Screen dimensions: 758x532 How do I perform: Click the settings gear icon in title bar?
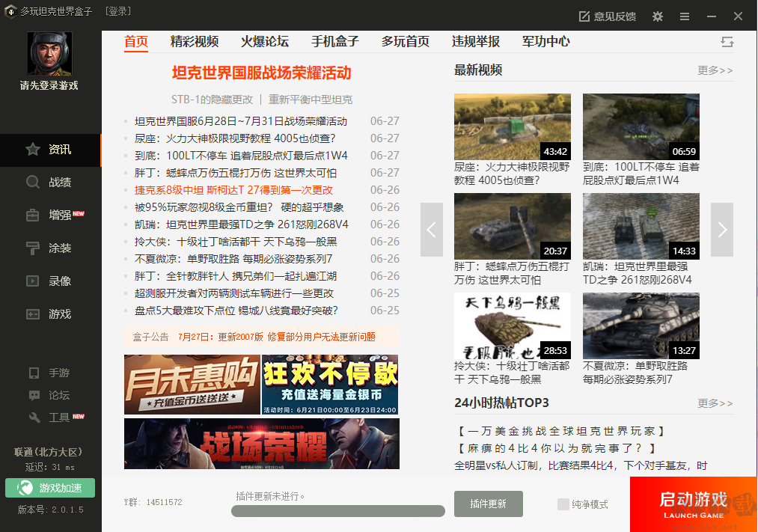[x=658, y=16]
